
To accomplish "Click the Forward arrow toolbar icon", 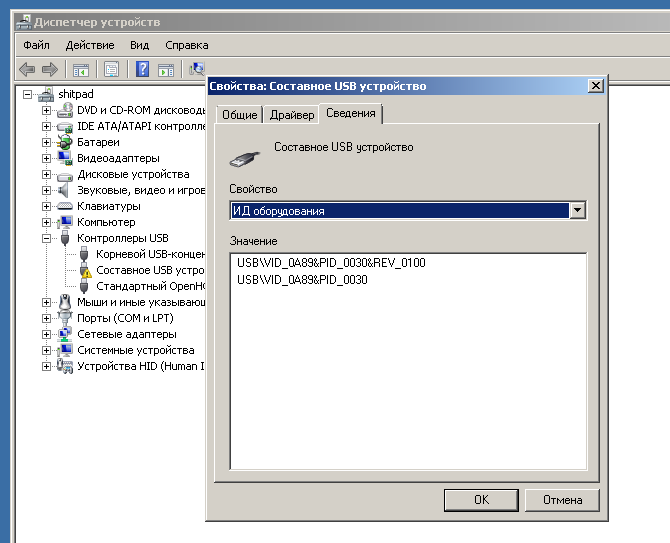I will click(49, 69).
